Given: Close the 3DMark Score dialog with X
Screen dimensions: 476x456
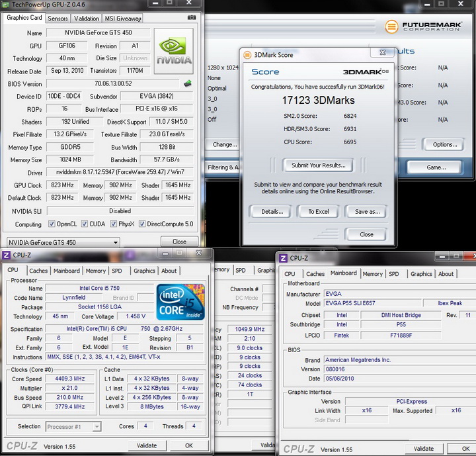Looking at the screenshot, I should click(383, 52).
